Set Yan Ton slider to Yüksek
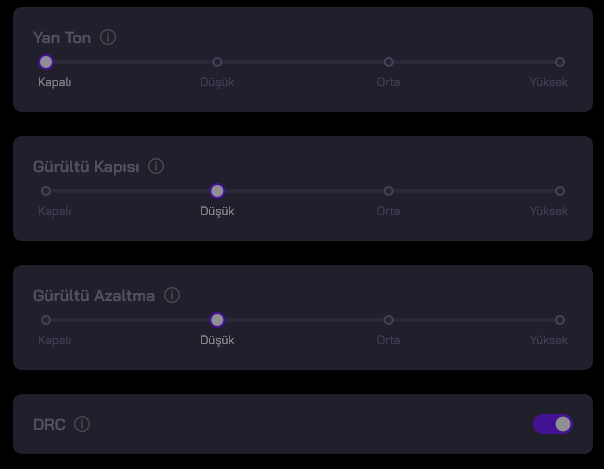604x469 pixels. (x=559, y=62)
